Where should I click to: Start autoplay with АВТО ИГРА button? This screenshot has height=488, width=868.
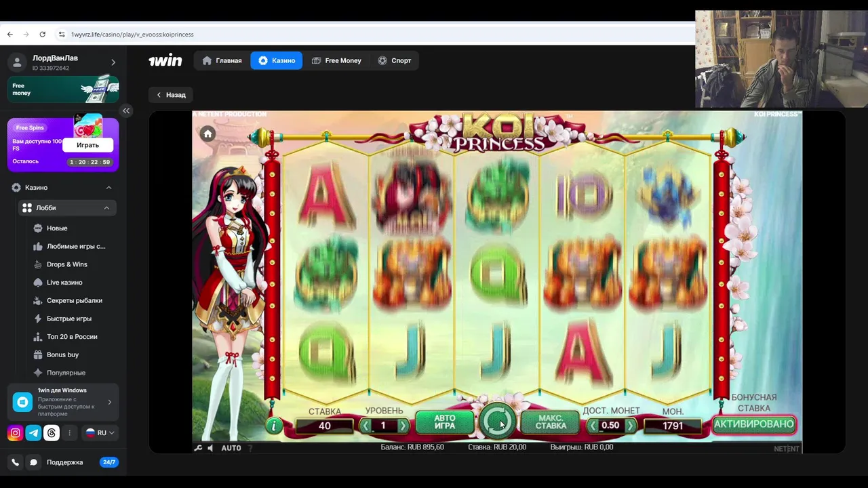click(445, 422)
